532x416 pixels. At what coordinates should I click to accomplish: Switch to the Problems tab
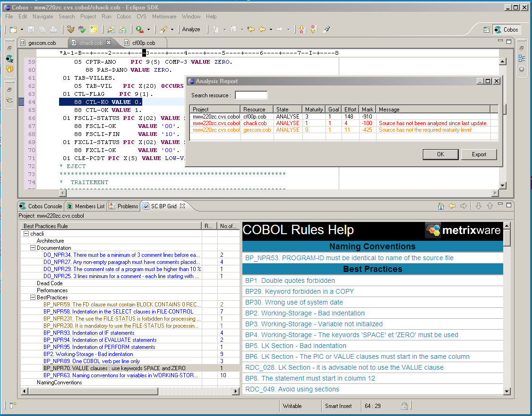pyautogui.click(x=124, y=206)
